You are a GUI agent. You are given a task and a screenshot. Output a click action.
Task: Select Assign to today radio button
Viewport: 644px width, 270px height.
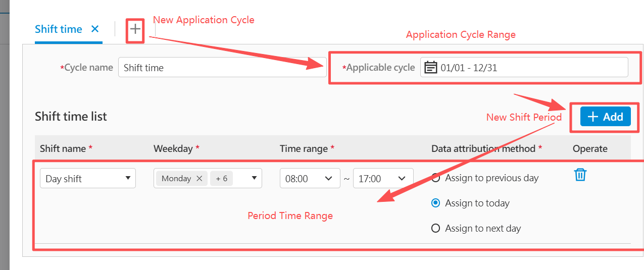[x=435, y=203]
